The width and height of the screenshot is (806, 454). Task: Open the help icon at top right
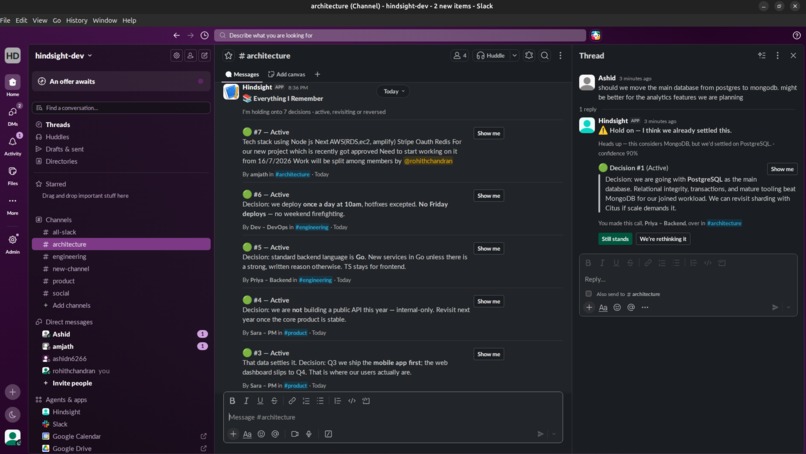point(796,35)
